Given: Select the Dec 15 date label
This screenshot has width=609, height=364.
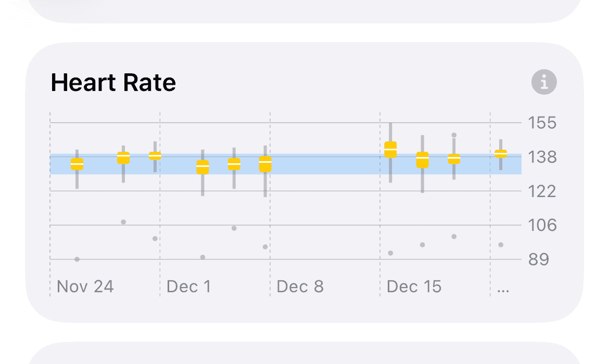Looking at the screenshot, I should pyautogui.click(x=414, y=287).
